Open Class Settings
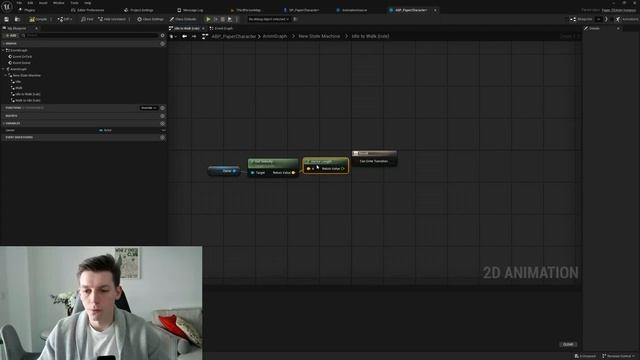Viewport: 640px width, 360px height. coord(150,19)
